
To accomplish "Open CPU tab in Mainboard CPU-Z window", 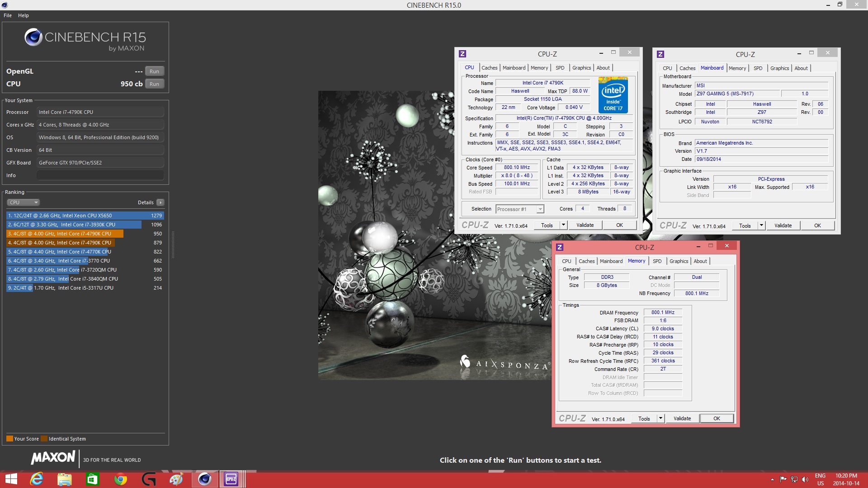I will pyautogui.click(x=667, y=68).
